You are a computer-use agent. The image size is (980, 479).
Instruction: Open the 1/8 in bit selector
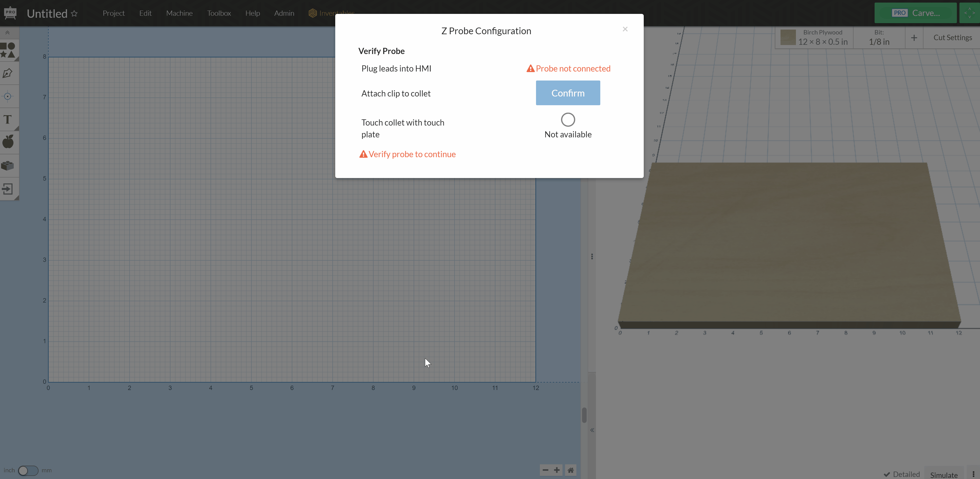[x=879, y=37]
